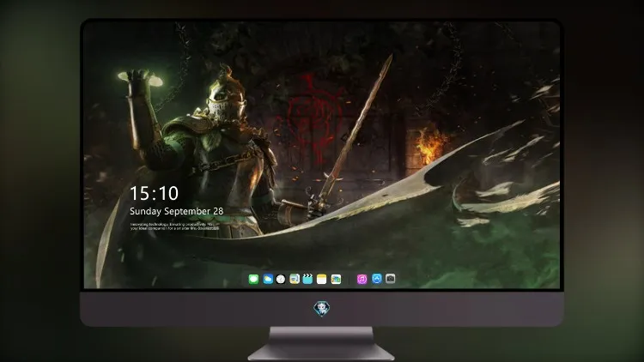
Task: Launch the grey Camera app
Action: 391,279
